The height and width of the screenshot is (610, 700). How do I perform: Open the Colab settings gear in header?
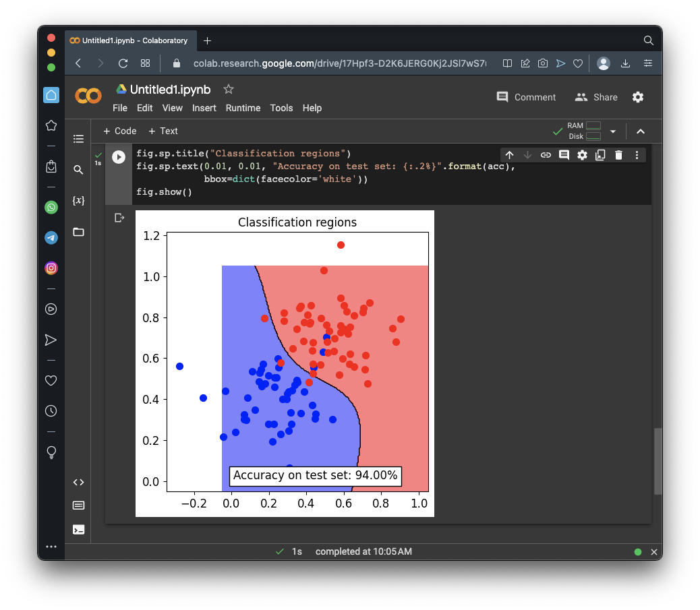(638, 97)
